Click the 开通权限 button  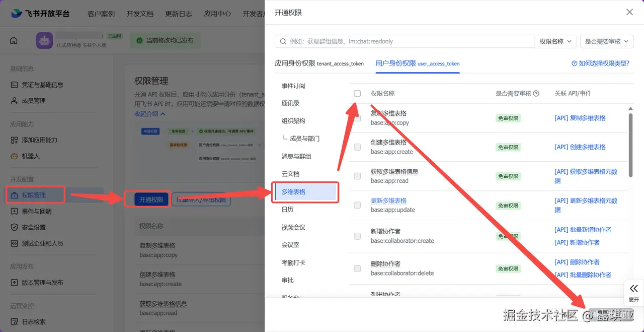click(151, 200)
